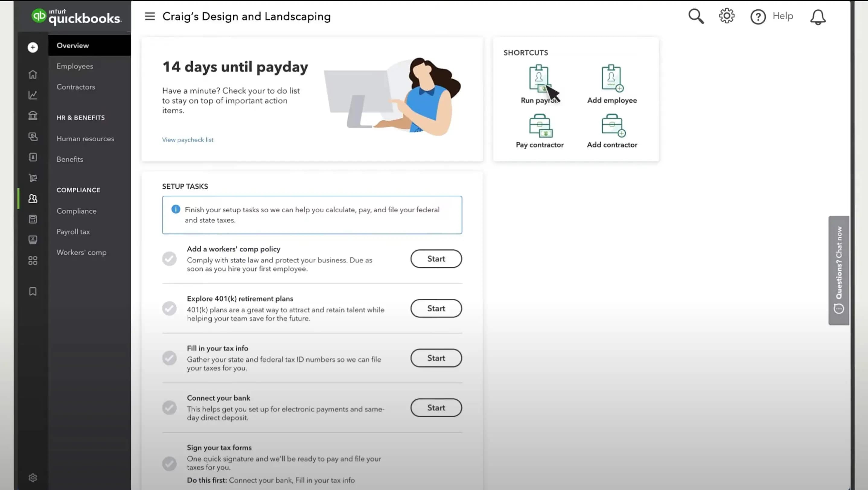Start the Fill in your tax info task
Image resolution: width=868 pixels, height=490 pixels.
tap(436, 358)
